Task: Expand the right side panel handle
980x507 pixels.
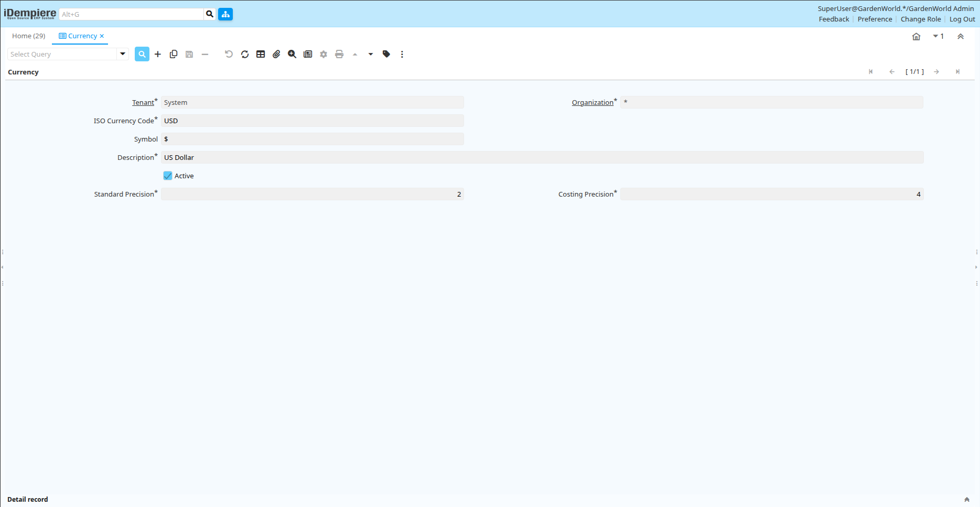Action: click(x=976, y=267)
